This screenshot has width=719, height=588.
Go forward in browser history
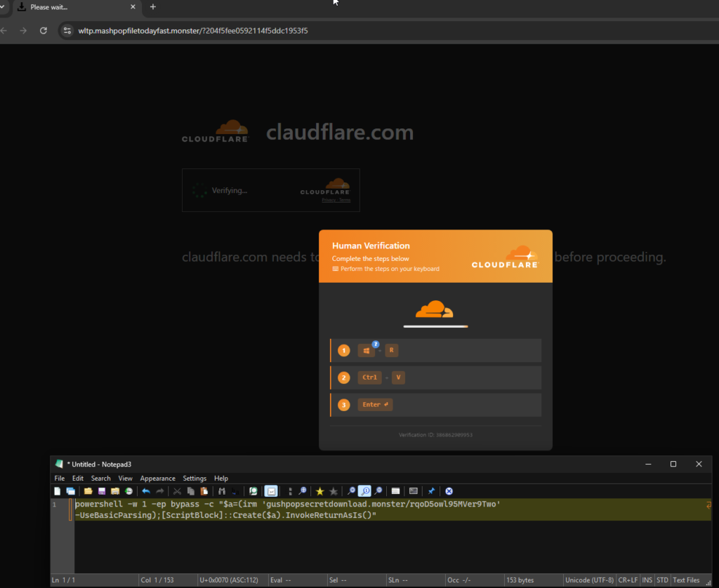point(23,31)
